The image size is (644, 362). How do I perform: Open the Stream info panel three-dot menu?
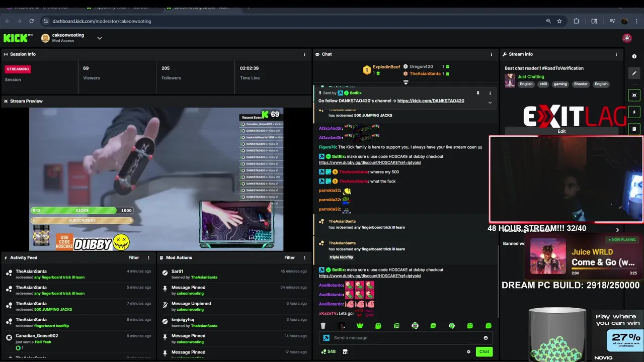coord(616,54)
